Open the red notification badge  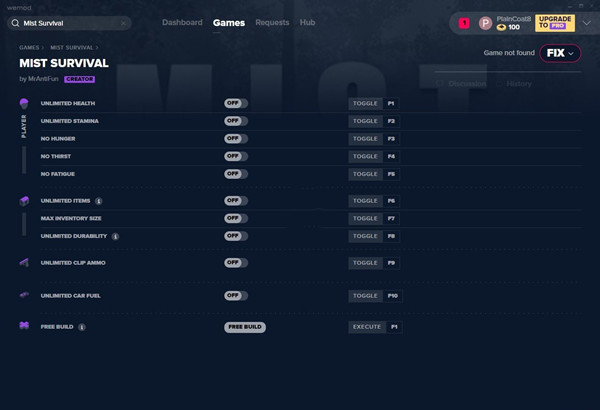point(464,23)
